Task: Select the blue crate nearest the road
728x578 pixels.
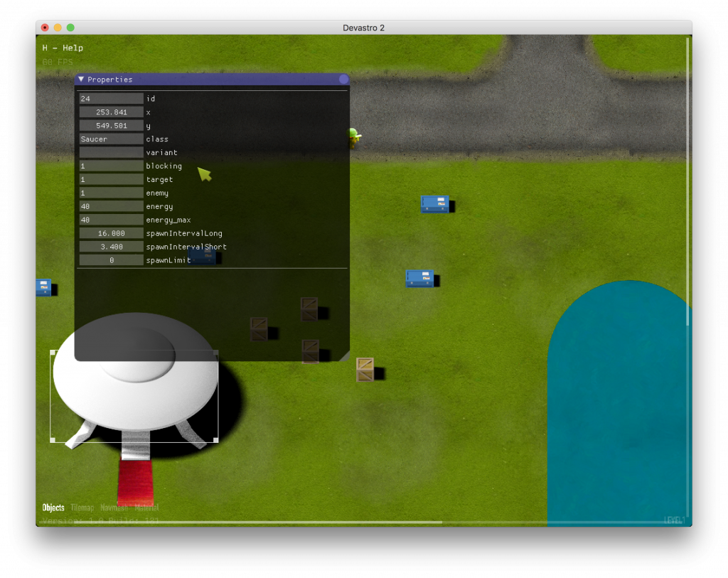Action: 434,204
